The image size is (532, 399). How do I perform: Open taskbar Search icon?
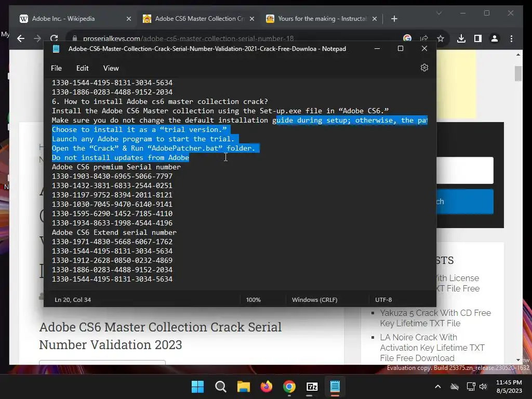tap(220, 387)
